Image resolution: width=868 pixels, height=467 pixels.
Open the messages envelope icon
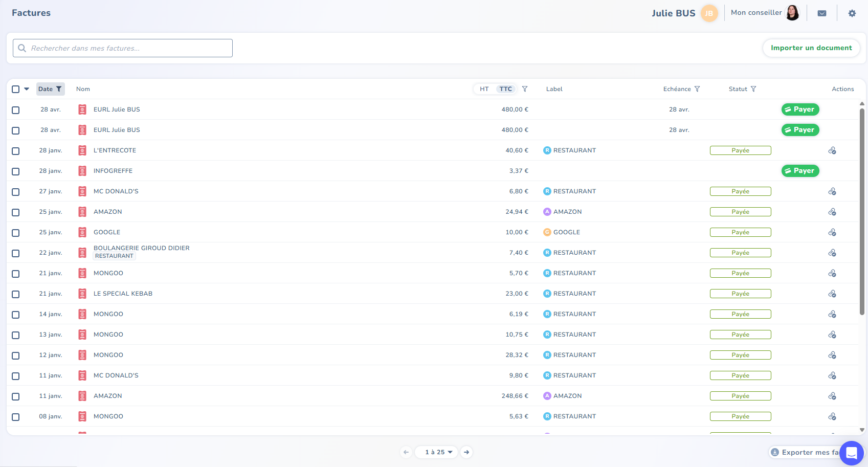click(x=822, y=13)
